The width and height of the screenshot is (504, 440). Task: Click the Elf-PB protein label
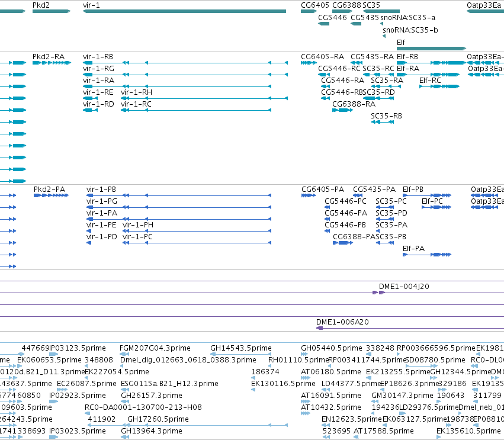[x=413, y=190]
